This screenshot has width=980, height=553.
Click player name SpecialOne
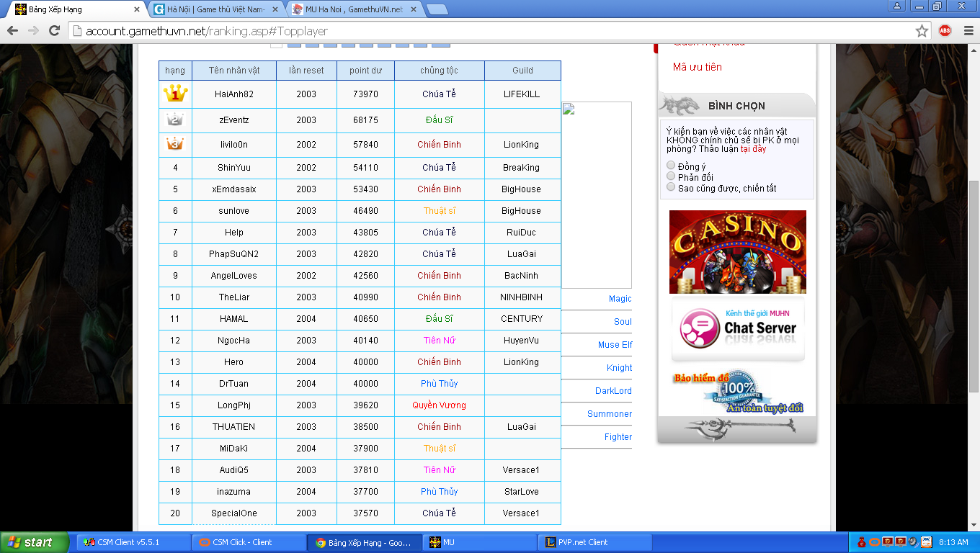pos(233,513)
